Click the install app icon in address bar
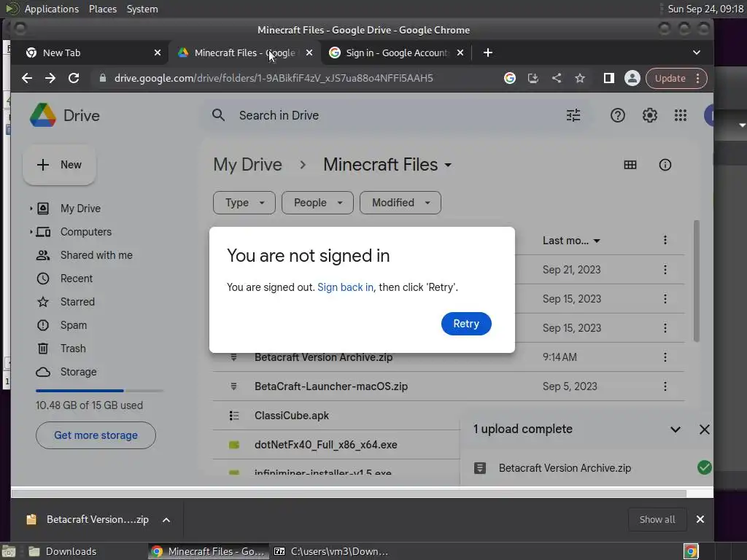This screenshot has height=560, width=747. coord(533,78)
